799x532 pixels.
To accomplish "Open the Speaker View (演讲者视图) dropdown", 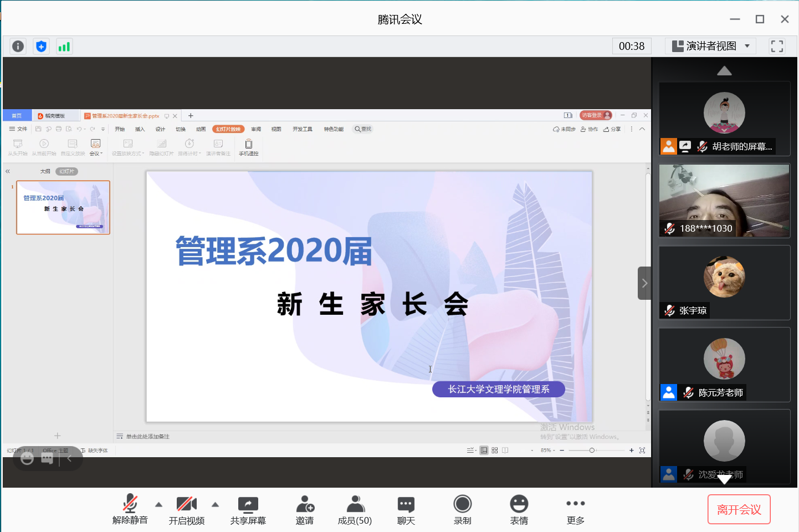I will (711, 46).
